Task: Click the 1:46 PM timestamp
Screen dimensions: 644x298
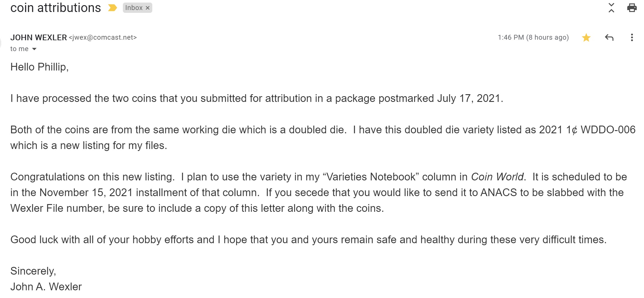Action: [x=533, y=37]
